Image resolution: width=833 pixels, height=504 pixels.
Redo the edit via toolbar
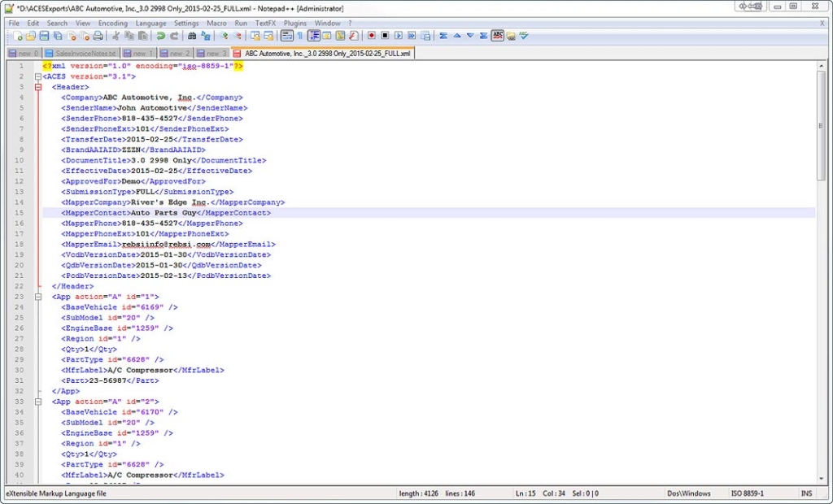(174, 36)
